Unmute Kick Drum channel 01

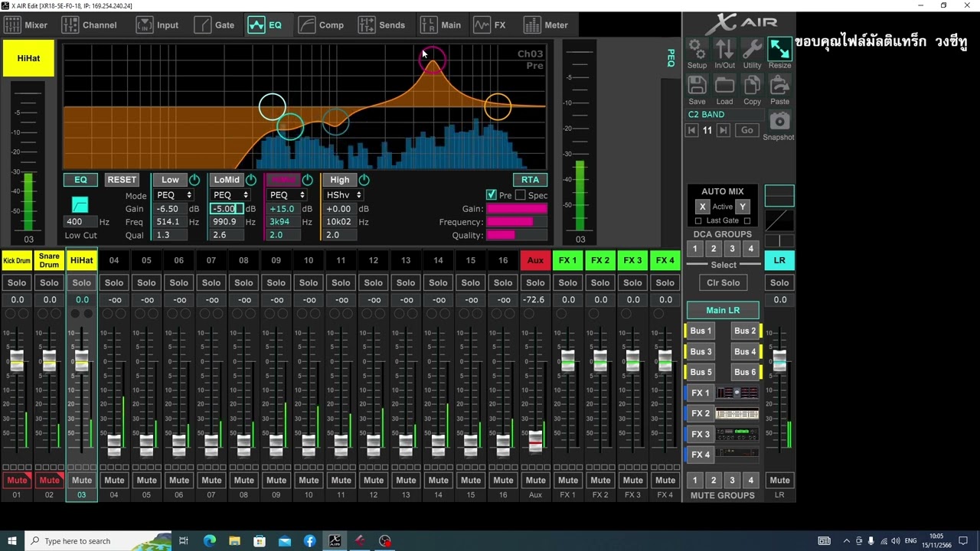17,481
